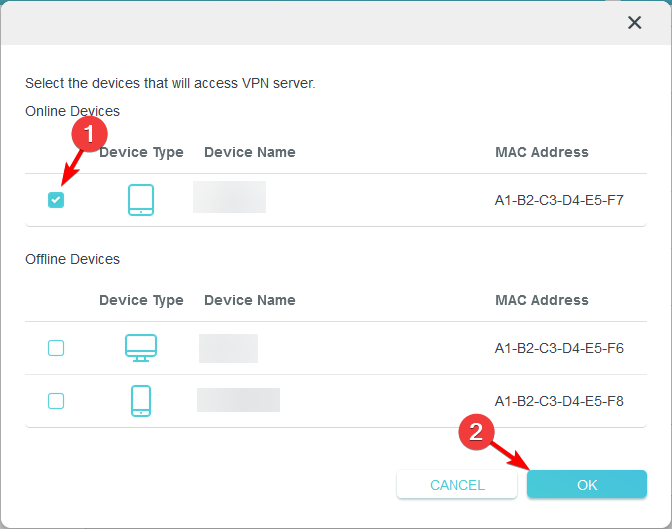672x529 pixels.
Task: Click the blurred name of the desktop device
Action: [x=228, y=348]
